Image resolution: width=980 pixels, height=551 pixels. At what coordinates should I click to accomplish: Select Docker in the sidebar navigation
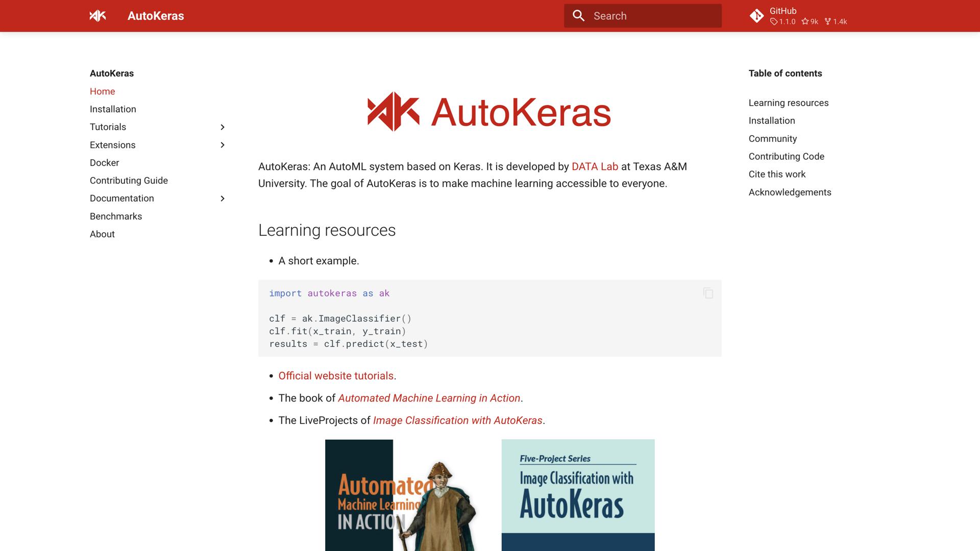104,162
